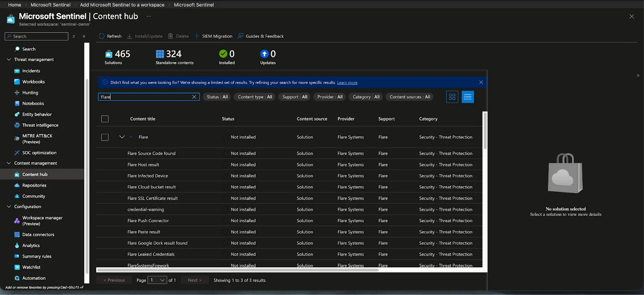Screen dimensions: 644x295
Task: Open the page number dropdown
Action: click(x=157, y=280)
